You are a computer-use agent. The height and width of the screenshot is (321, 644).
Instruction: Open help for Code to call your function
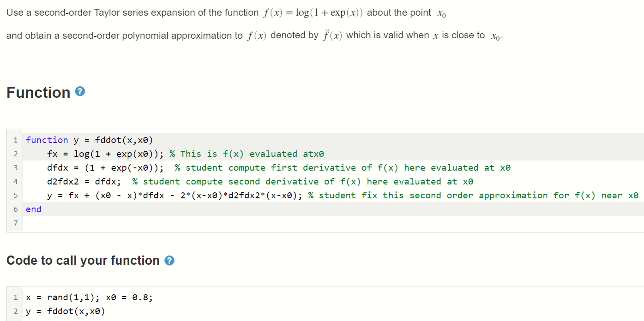(x=169, y=260)
